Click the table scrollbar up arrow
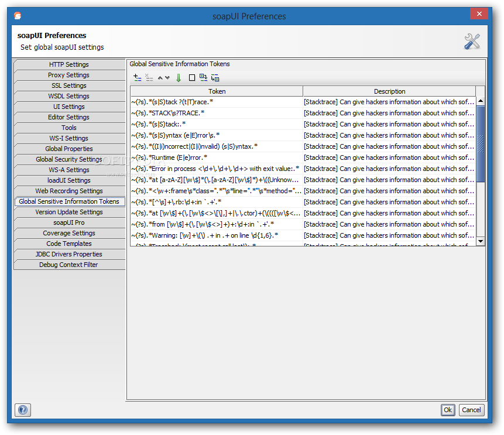The height and width of the screenshot is (435, 504). [481, 101]
